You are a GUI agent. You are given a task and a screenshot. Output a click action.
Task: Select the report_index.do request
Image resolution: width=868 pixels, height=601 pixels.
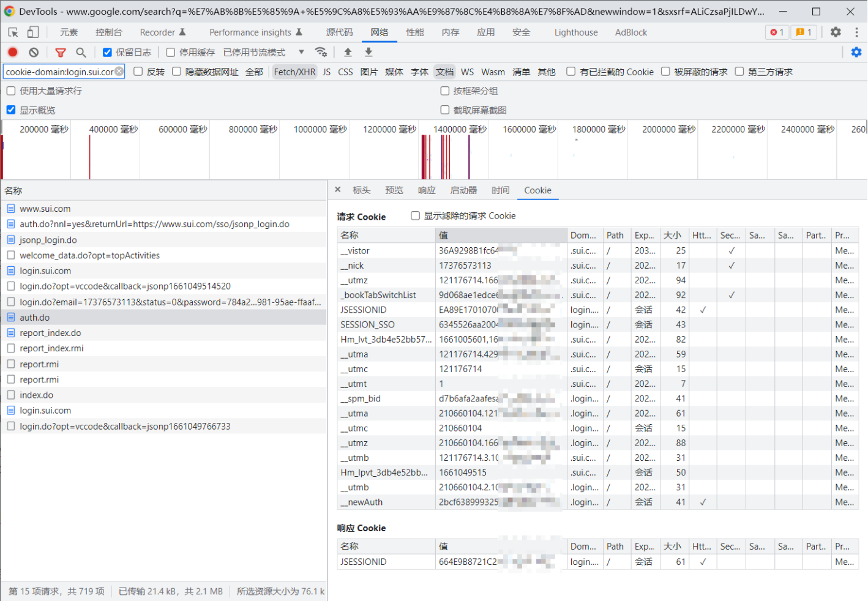click(50, 333)
